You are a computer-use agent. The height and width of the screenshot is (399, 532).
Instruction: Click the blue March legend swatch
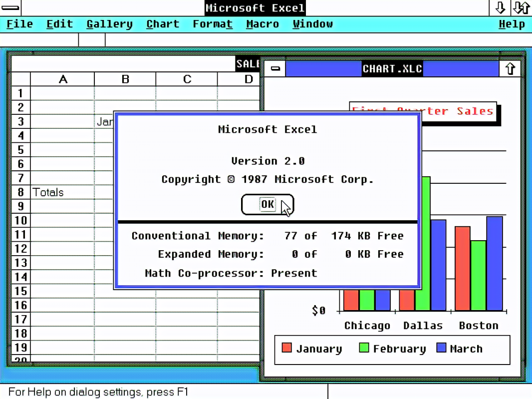coord(441,348)
